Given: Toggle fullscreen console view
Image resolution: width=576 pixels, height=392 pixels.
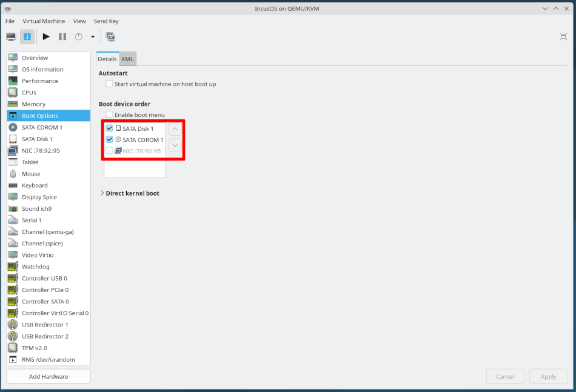Looking at the screenshot, I should [563, 36].
